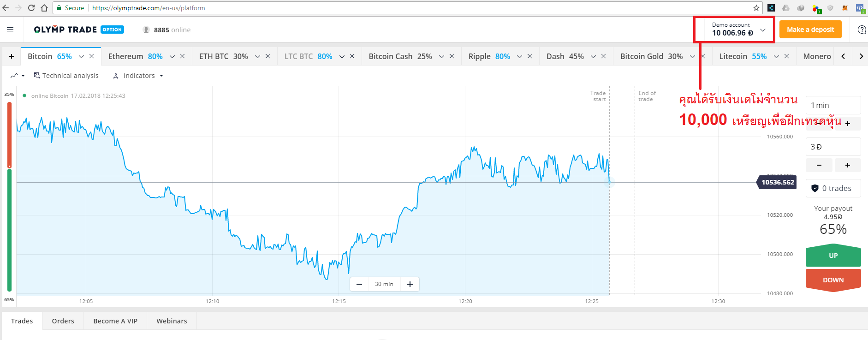This screenshot has height=340, width=868.
Task: Open the Orders bottom tab
Action: pos(63,321)
